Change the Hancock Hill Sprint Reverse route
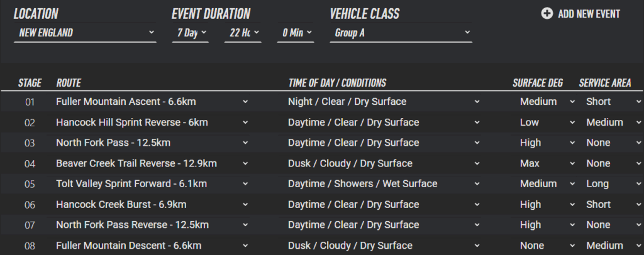The image size is (644, 255). click(245, 122)
